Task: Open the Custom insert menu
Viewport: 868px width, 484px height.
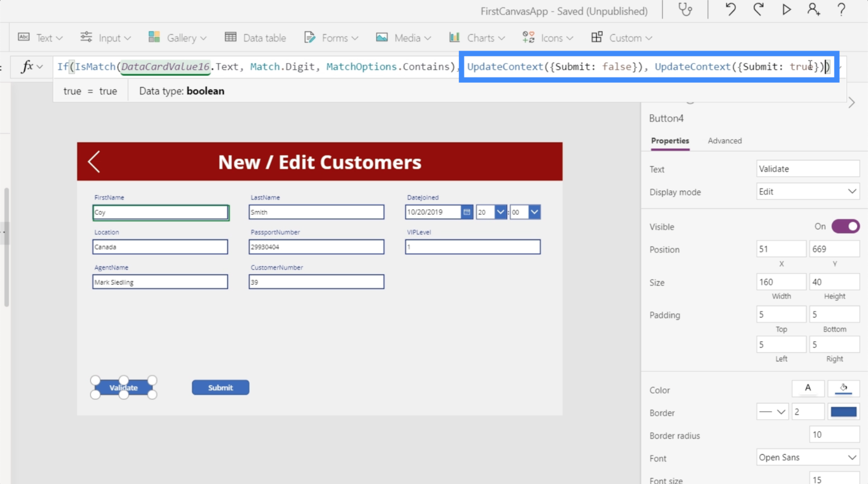Action: (622, 38)
